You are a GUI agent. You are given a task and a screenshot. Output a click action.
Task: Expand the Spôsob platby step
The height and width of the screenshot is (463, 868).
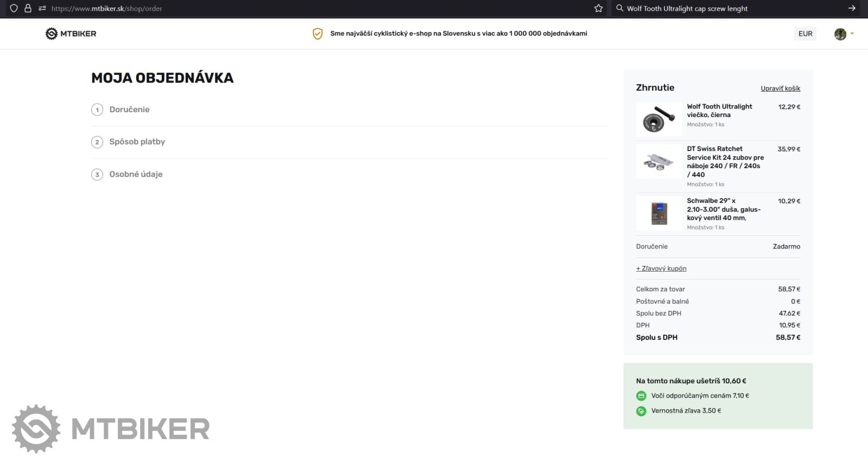pyautogui.click(x=137, y=142)
